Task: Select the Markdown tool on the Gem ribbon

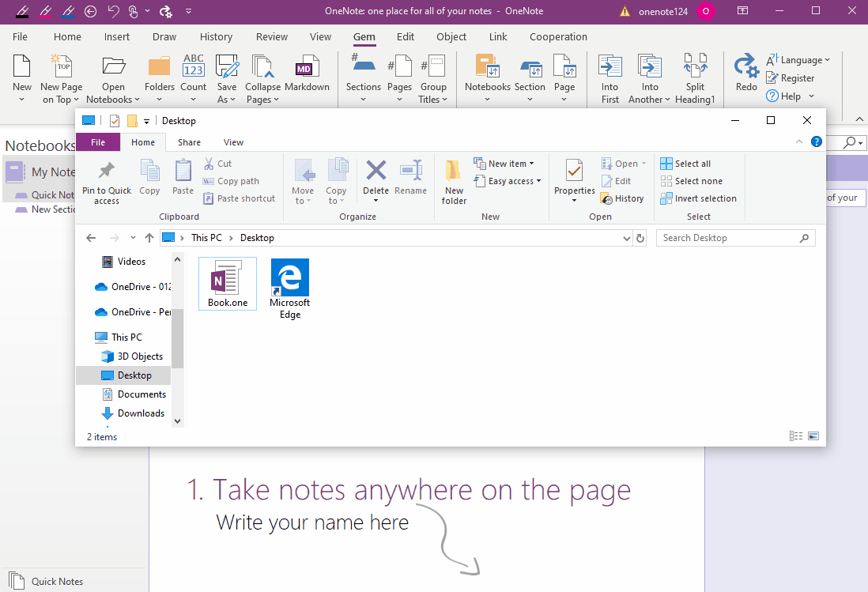Action: (x=308, y=75)
